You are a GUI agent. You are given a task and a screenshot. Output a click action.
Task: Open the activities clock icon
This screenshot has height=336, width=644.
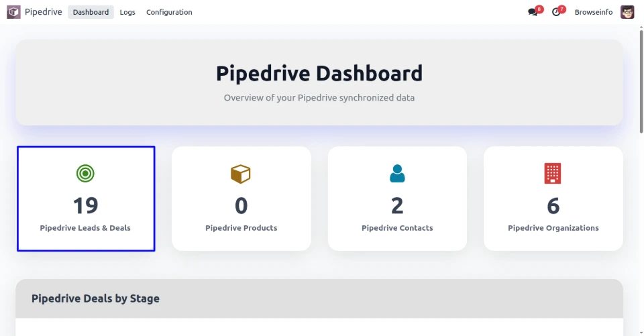point(555,12)
